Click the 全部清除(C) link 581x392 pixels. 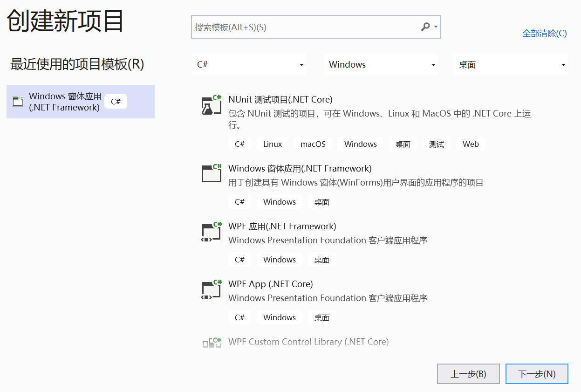pos(544,33)
